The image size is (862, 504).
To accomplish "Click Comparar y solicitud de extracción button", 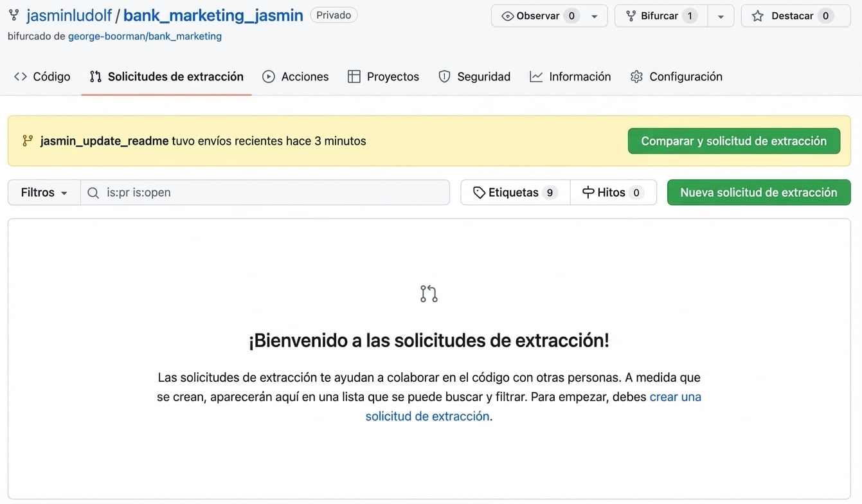I will 733,141.
